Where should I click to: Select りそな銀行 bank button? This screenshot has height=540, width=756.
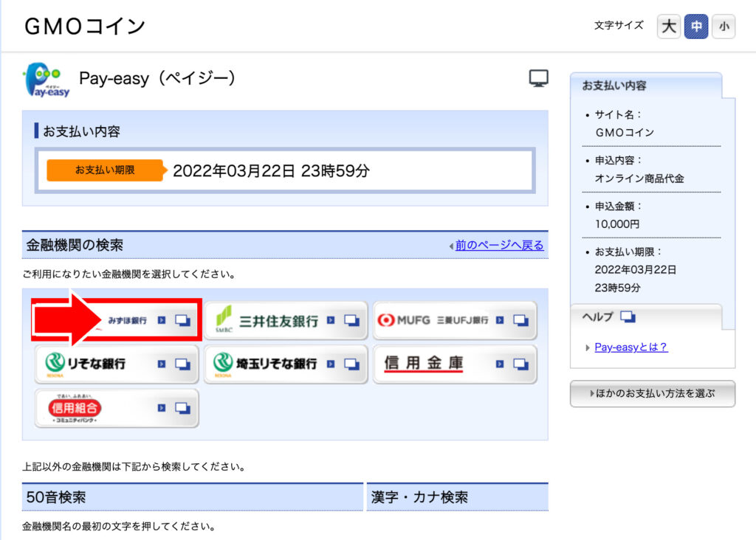pos(117,364)
